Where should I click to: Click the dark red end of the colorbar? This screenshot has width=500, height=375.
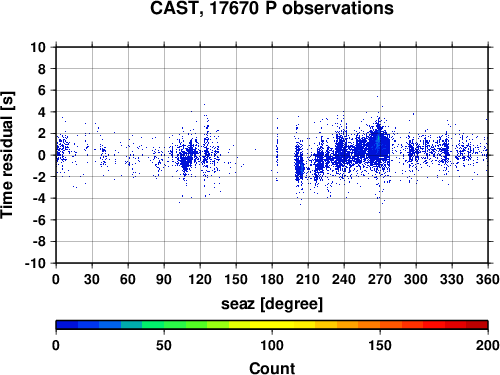[477, 325]
